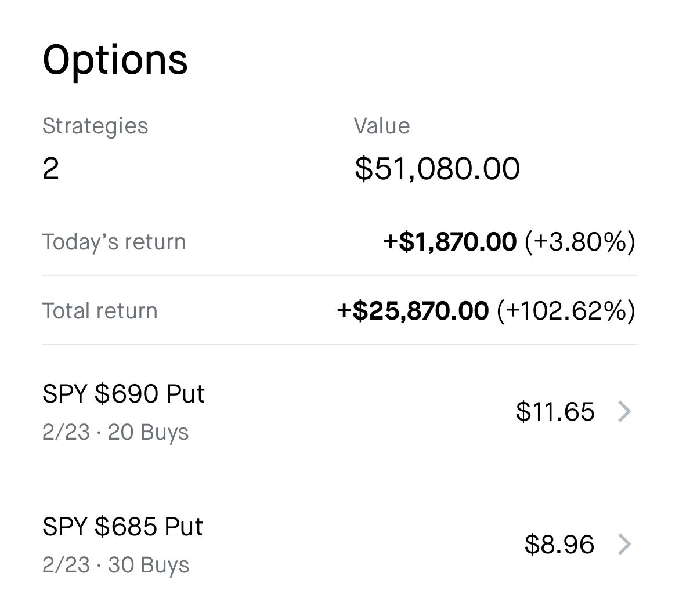Open the SPY $690 Put details chevron
Viewport: 679px width, 616px height.
point(624,412)
